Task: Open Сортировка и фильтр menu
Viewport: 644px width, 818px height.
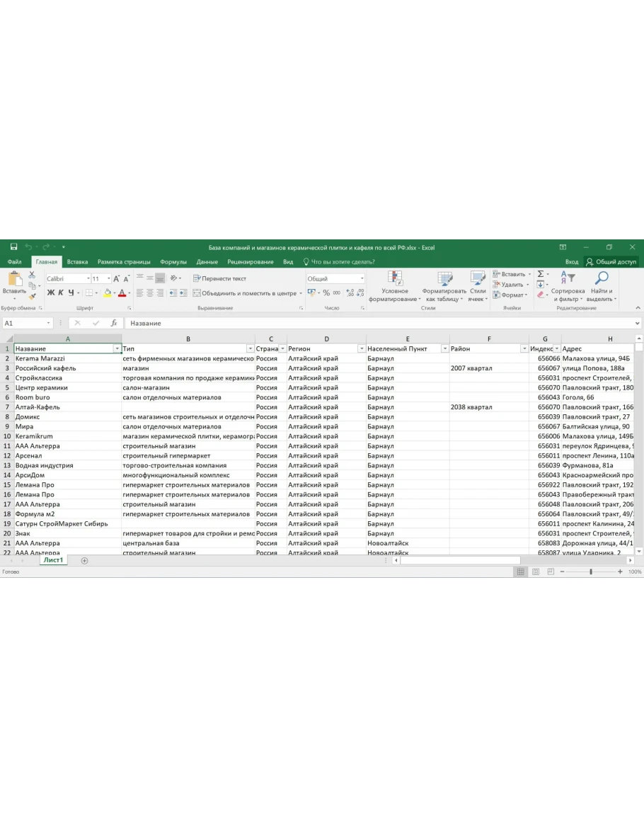Action: pos(568,286)
